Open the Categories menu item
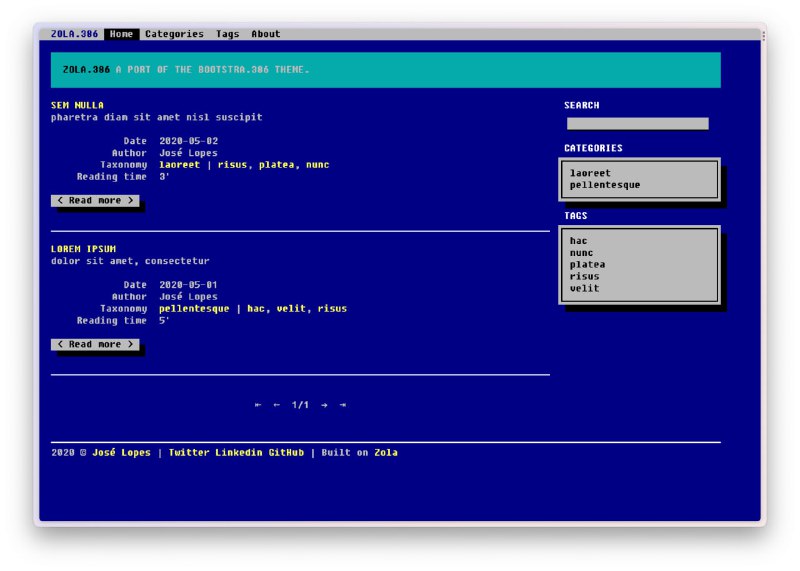 click(x=174, y=34)
